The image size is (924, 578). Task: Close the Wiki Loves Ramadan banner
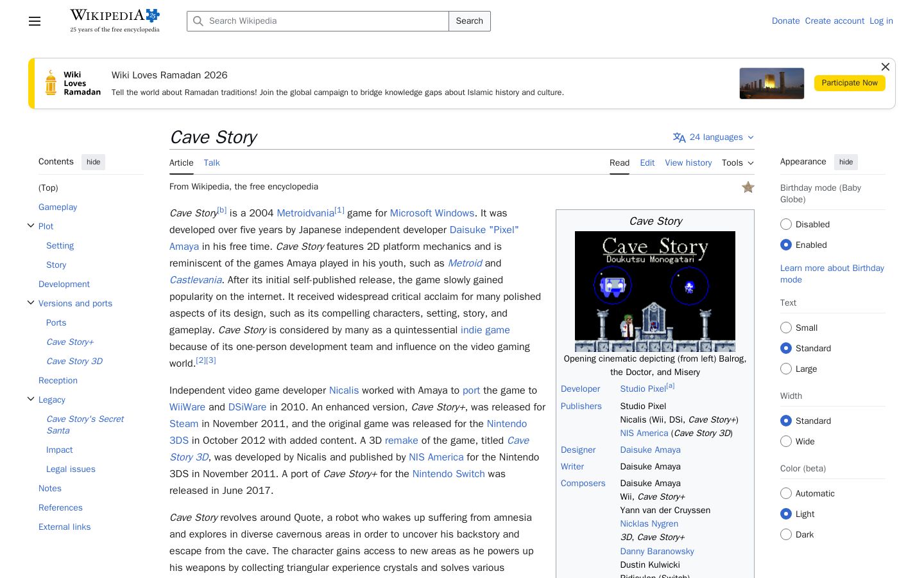[886, 67]
